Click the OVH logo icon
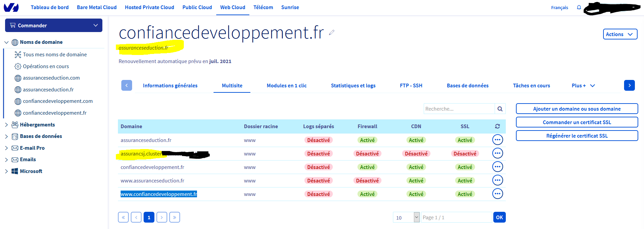 (x=11, y=7)
